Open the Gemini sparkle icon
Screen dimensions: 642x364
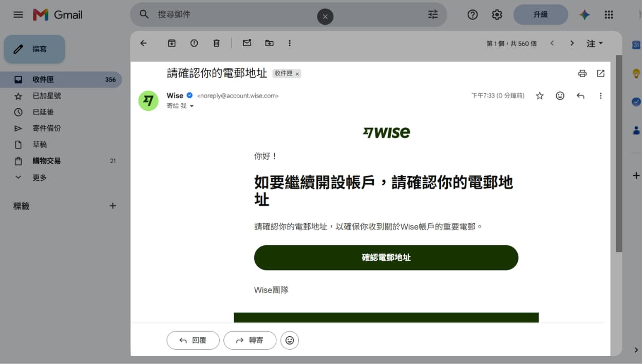584,15
